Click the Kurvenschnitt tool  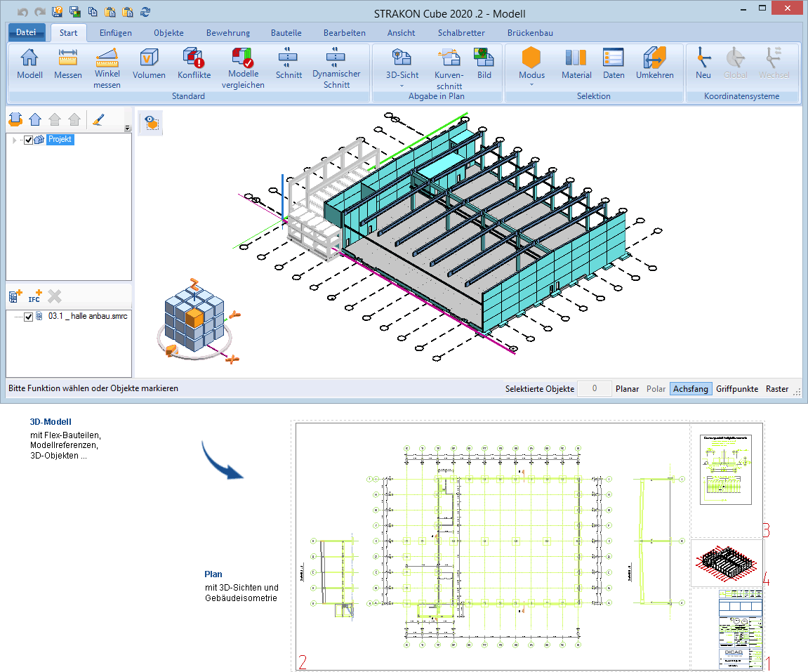click(x=449, y=68)
